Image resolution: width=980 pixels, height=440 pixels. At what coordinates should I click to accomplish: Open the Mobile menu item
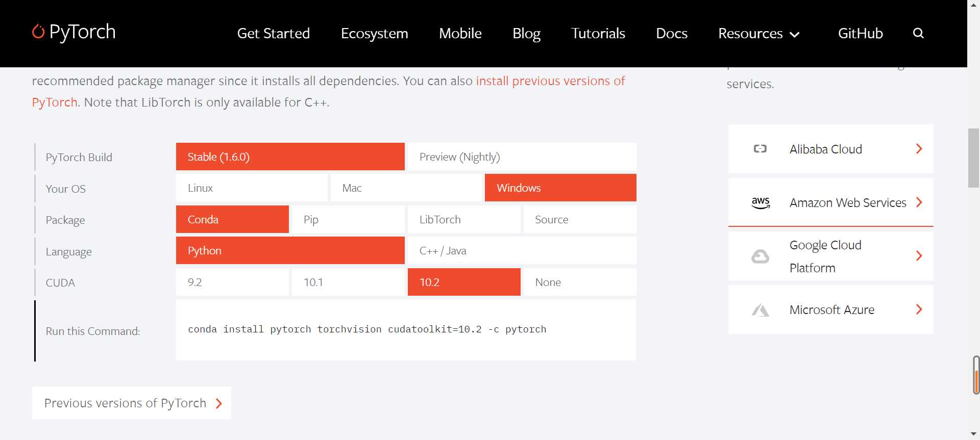(x=460, y=33)
